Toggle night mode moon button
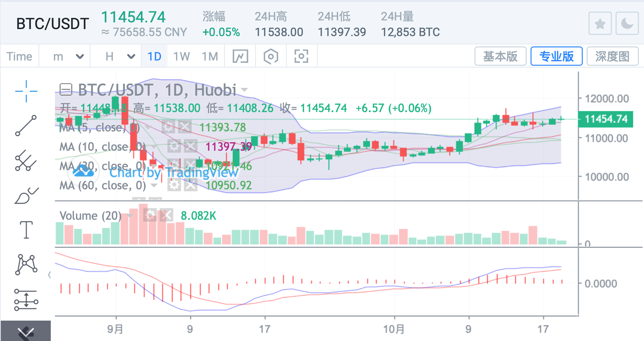 coord(627,24)
